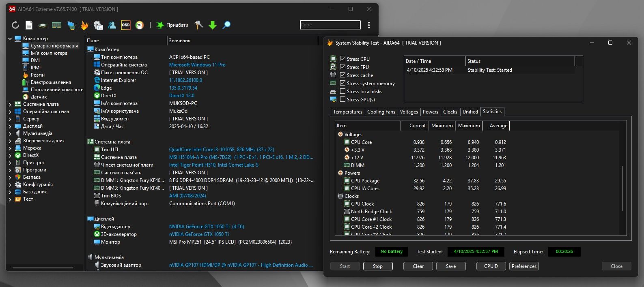Click the gauge sensor icon in toolbar
Viewport: 644px width, 287px height.
[x=140, y=25]
